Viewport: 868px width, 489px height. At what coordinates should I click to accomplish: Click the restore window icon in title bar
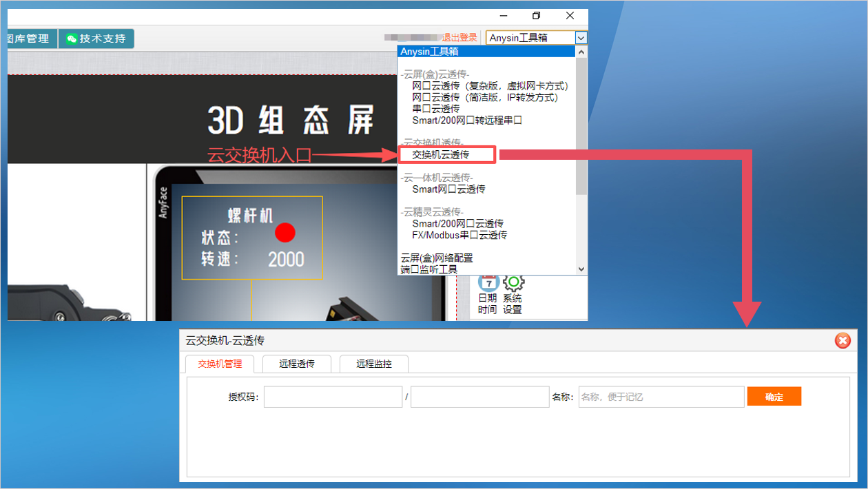(537, 16)
